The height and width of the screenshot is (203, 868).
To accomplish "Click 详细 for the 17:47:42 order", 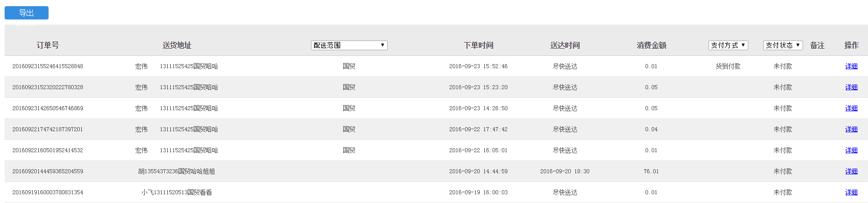I will [x=851, y=129].
